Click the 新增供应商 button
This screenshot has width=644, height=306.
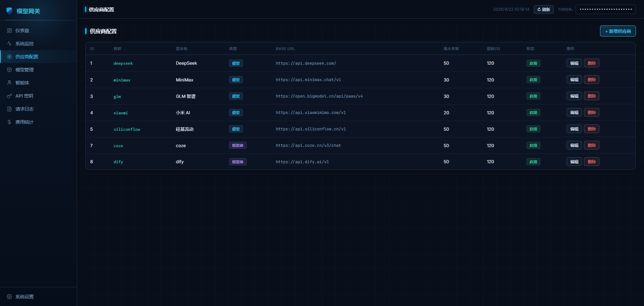(x=618, y=31)
